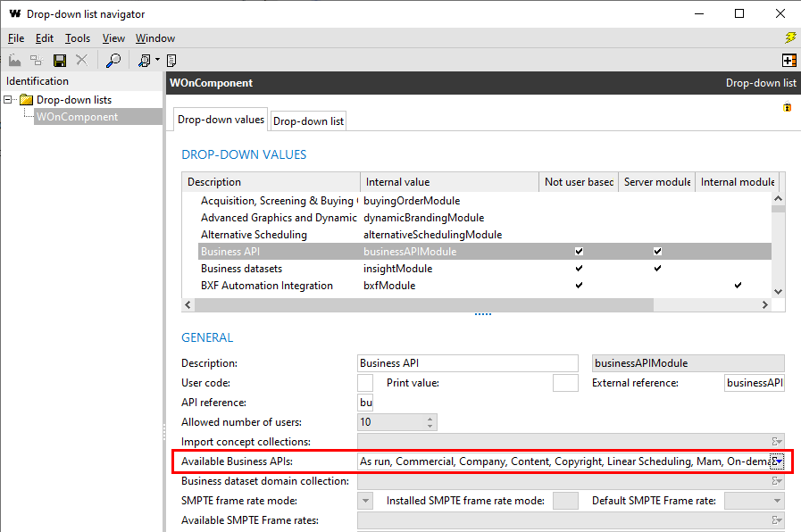The height and width of the screenshot is (532, 801).
Task: Switch to the Drop-down list tab
Action: tap(308, 121)
